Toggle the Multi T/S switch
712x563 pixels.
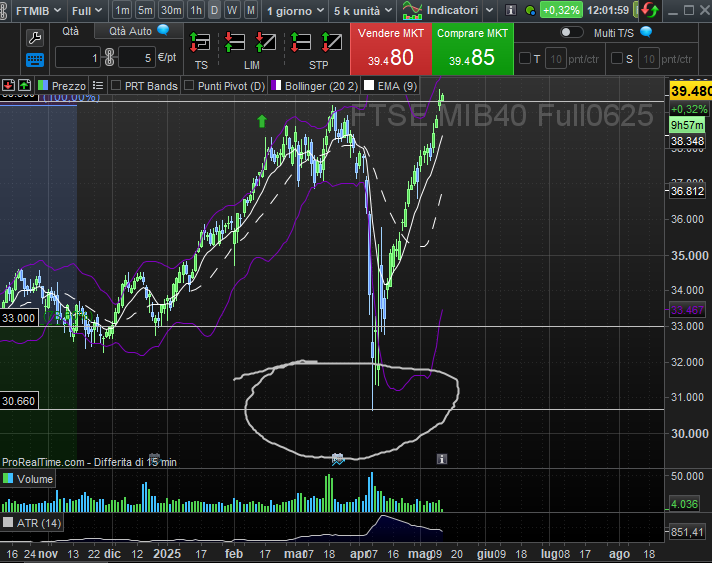tap(571, 32)
